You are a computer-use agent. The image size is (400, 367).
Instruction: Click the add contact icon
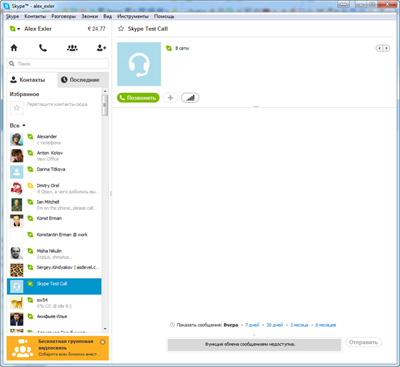[x=101, y=48]
